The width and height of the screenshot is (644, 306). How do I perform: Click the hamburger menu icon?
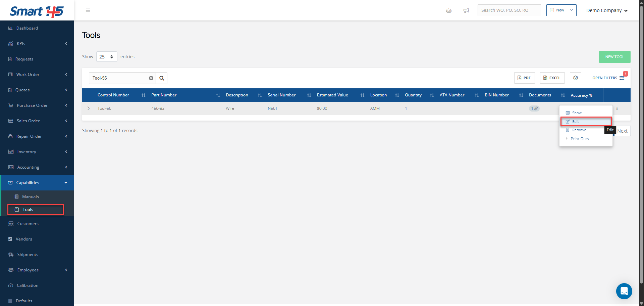[88, 10]
